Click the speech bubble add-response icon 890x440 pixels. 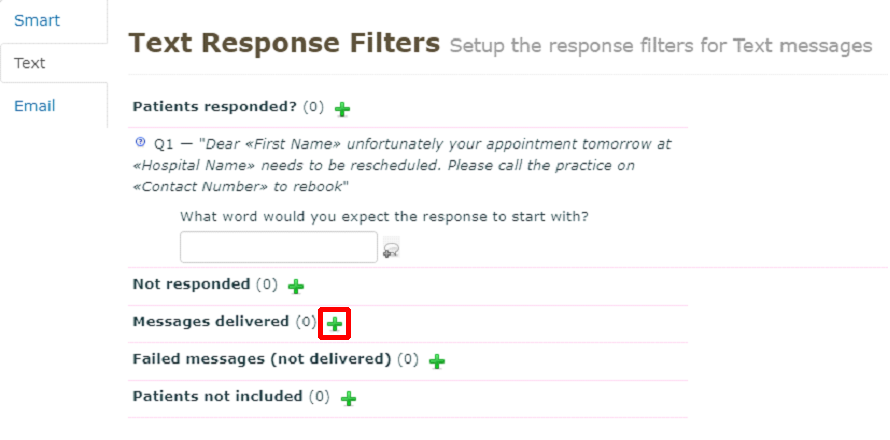(391, 250)
